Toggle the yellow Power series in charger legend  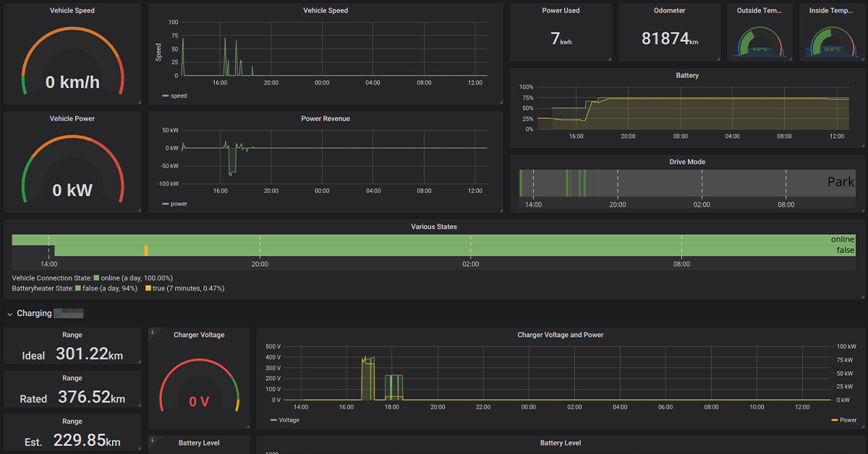tap(848, 420)
